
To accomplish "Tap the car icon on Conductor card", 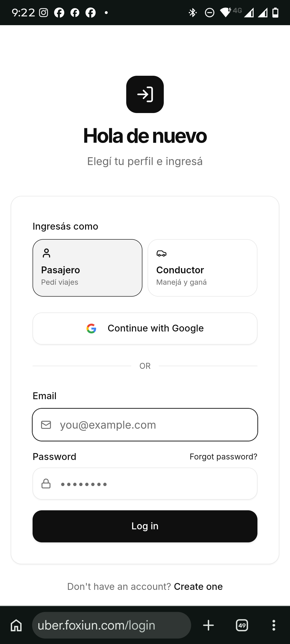I will coord(161,253).
